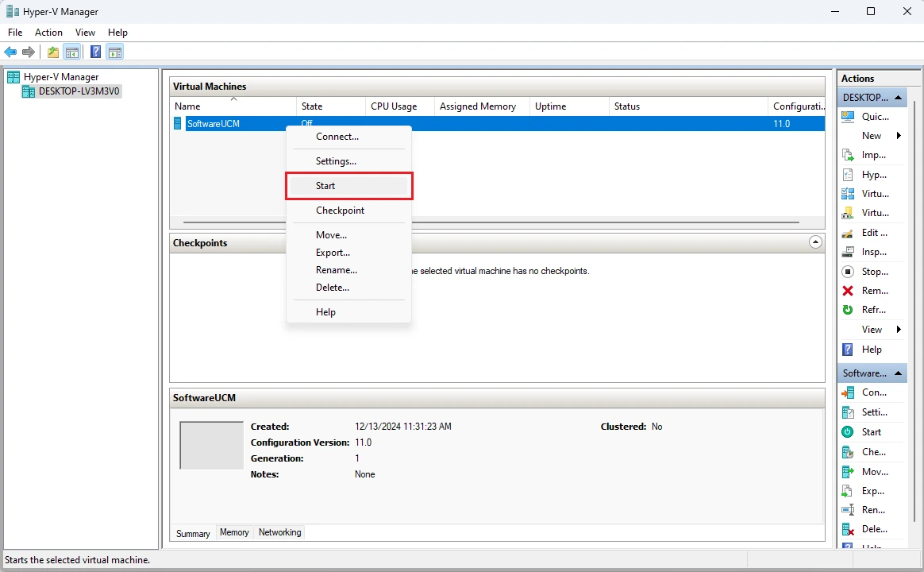This screenshot has width=924, height=572.
Task: Click the Checkpoint icon in SoftwareUCM actions
Action: (847, 452)
